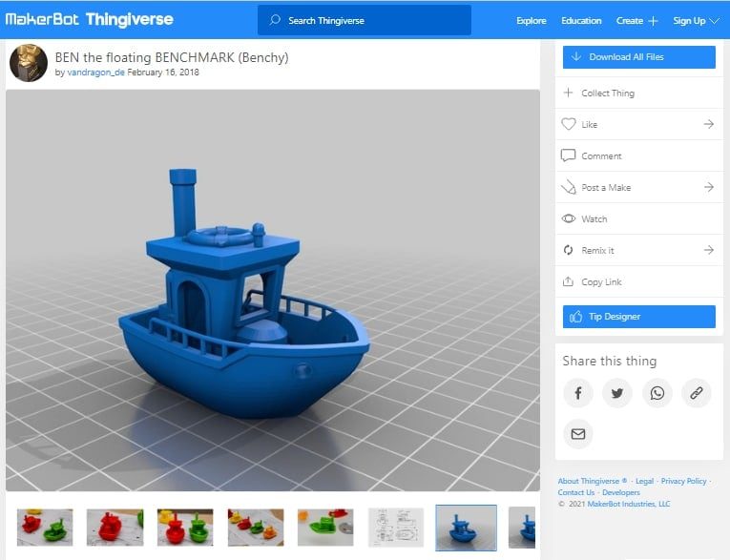
Task: Focus the Search Thingiverse field
Action: click(x=365, y=20)
